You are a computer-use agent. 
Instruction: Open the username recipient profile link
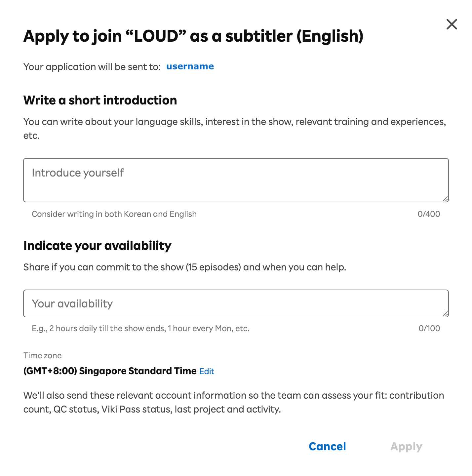190,66
